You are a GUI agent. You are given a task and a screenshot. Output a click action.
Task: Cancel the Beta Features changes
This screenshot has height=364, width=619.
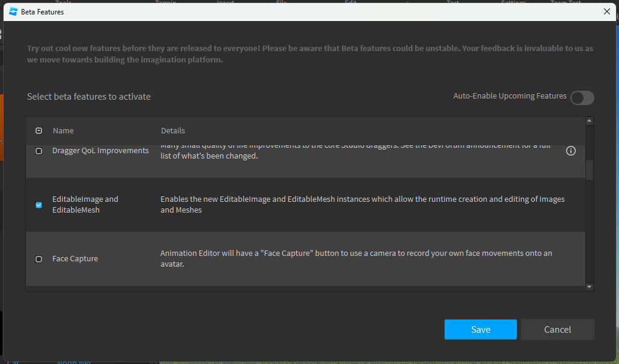557,329
